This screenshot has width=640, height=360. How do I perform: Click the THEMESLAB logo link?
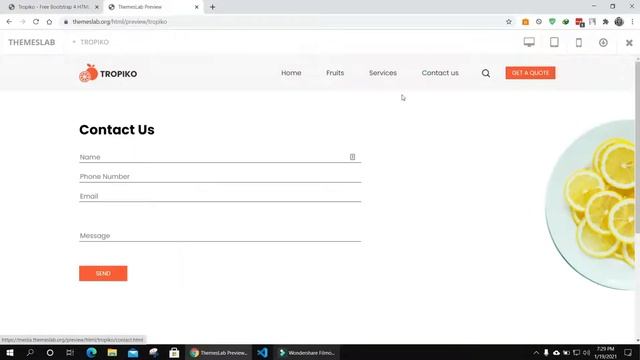[32, 42]
